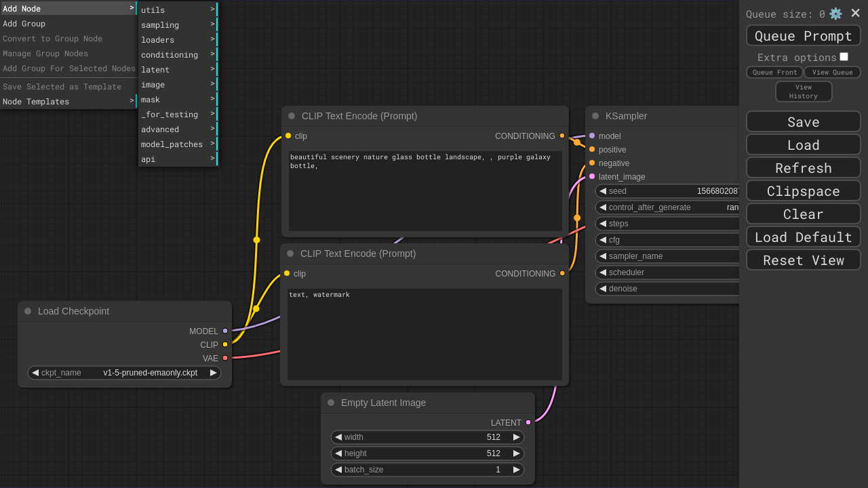Click KSampler latent_image input socket
This screenshot has width=868, height=488.
coord(592,176)
